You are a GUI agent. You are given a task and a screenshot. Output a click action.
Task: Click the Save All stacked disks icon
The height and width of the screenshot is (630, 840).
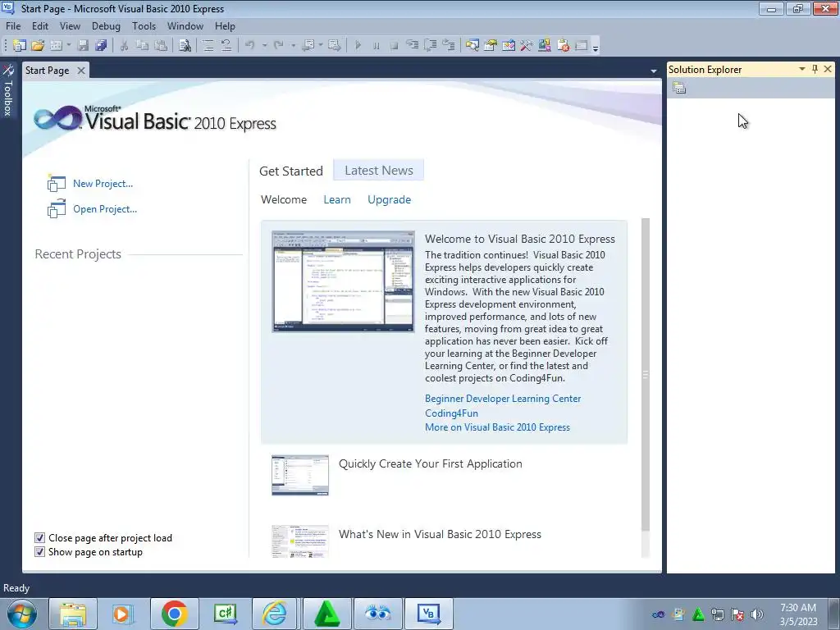(101, 46)
